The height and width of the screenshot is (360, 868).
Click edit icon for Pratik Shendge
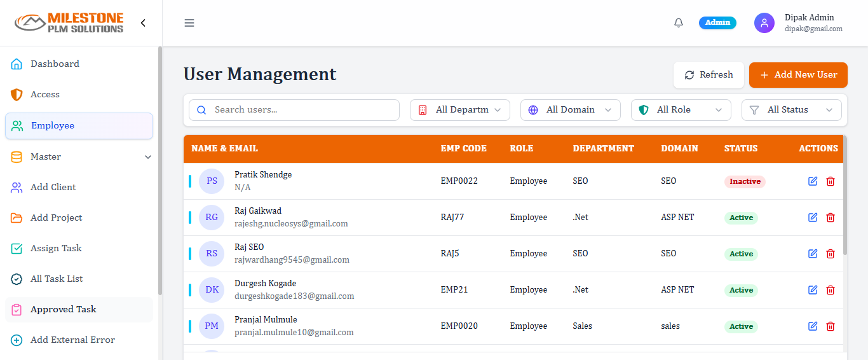[813, 181]
